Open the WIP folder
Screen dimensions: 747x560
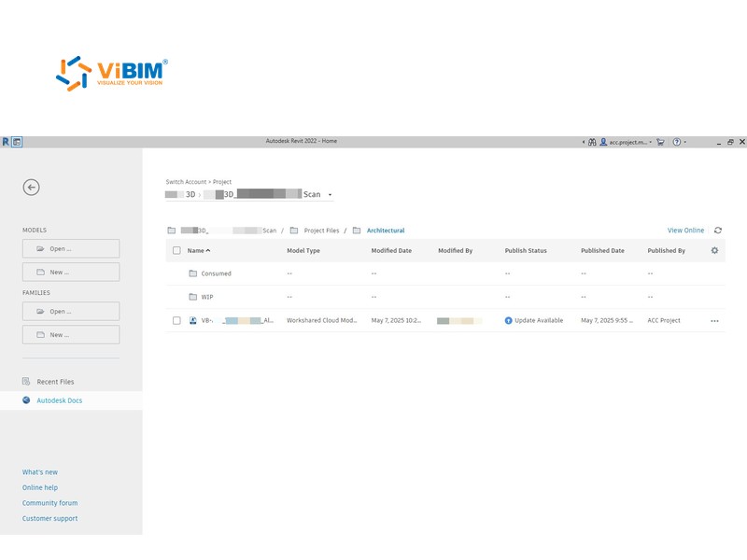click(x=207, y=297)
